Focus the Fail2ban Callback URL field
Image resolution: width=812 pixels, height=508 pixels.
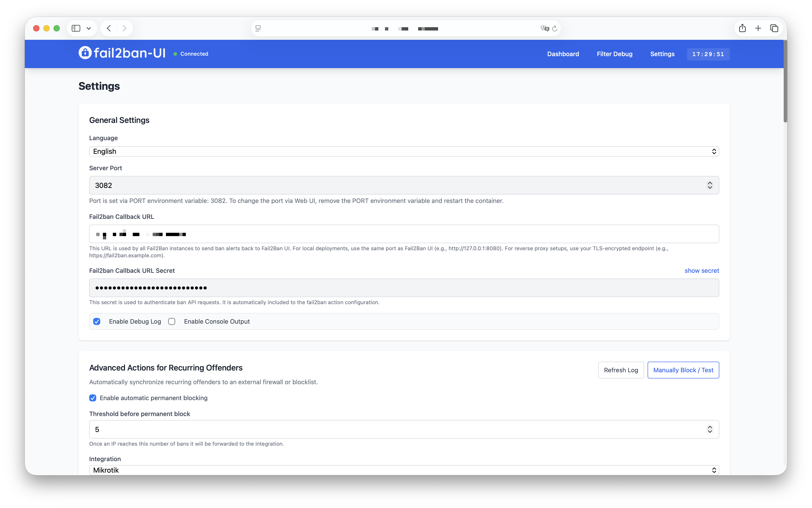[x=404, y=234]
